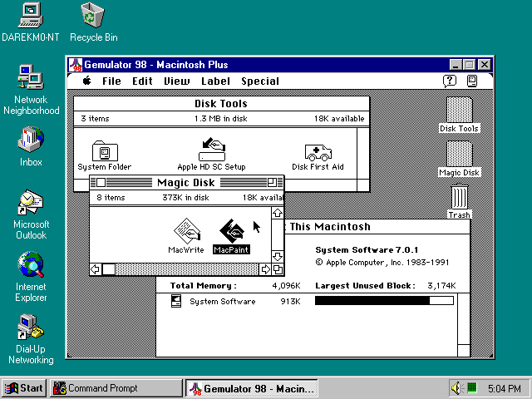
Task: Click the Disk Tools window title bar
Action: click(x=221, y=103)
